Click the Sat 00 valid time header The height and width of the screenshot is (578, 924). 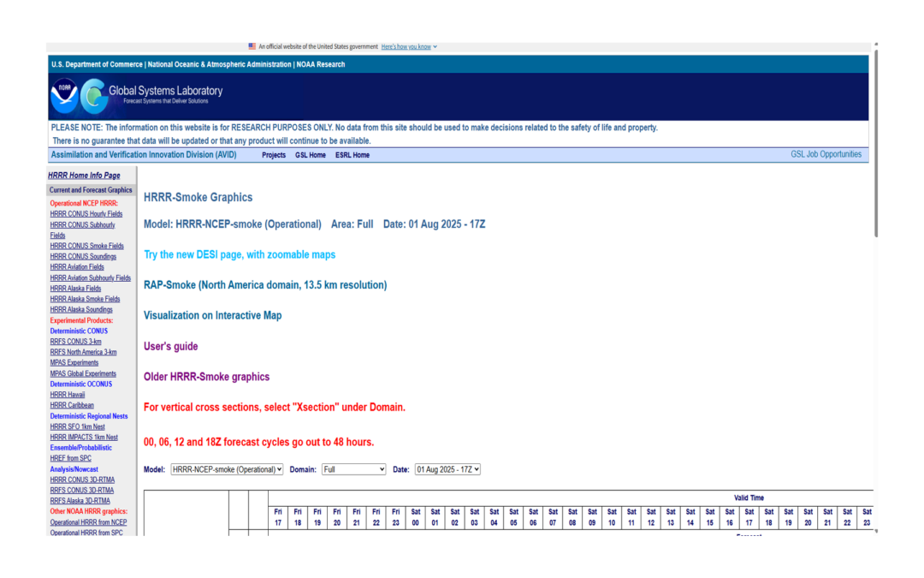coord(415,516)
